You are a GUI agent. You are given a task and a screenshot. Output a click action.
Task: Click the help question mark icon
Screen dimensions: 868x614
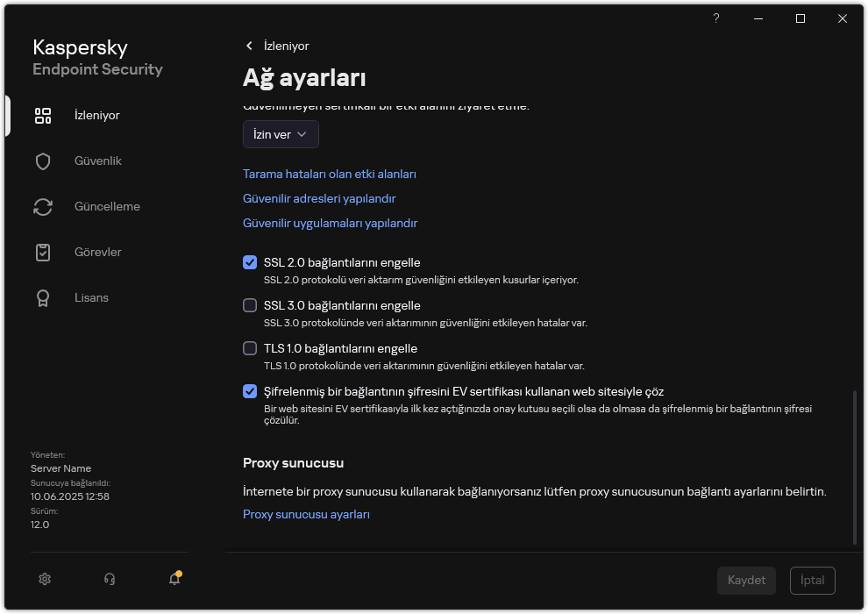click(x=715, y=18)
